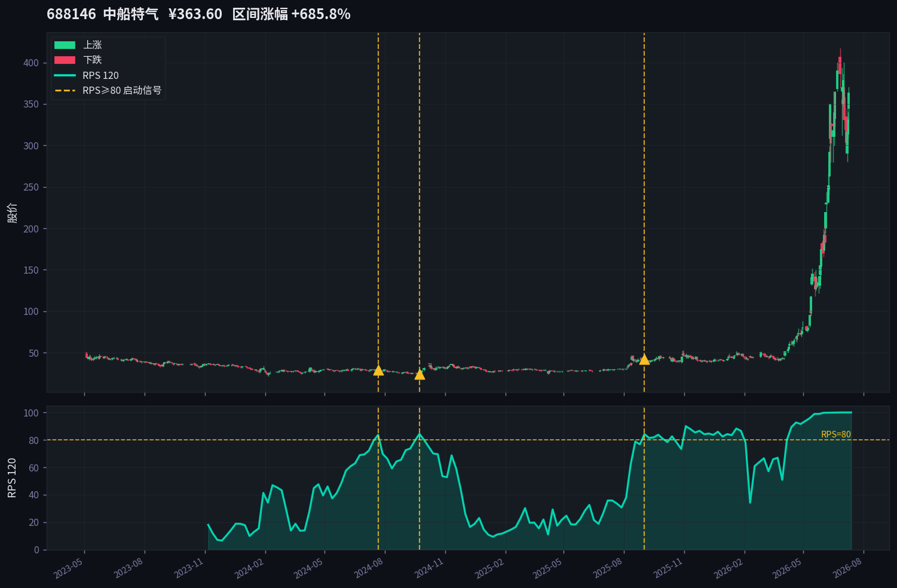Click the 2025-02 date label
This screenshot has height=588, width=897.
491,568
